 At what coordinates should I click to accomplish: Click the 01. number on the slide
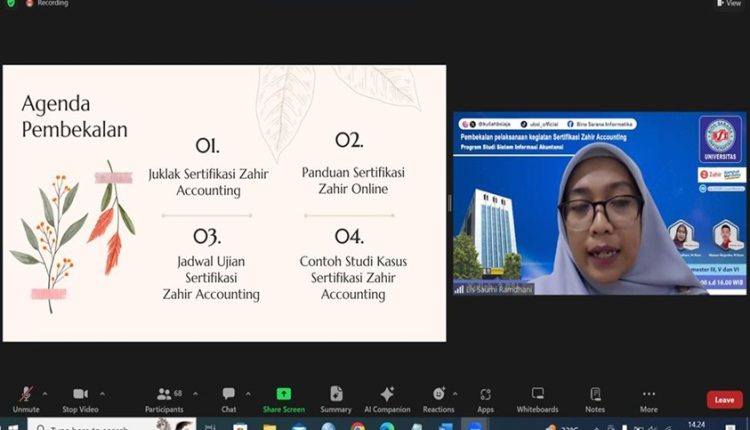coord(208,145)
